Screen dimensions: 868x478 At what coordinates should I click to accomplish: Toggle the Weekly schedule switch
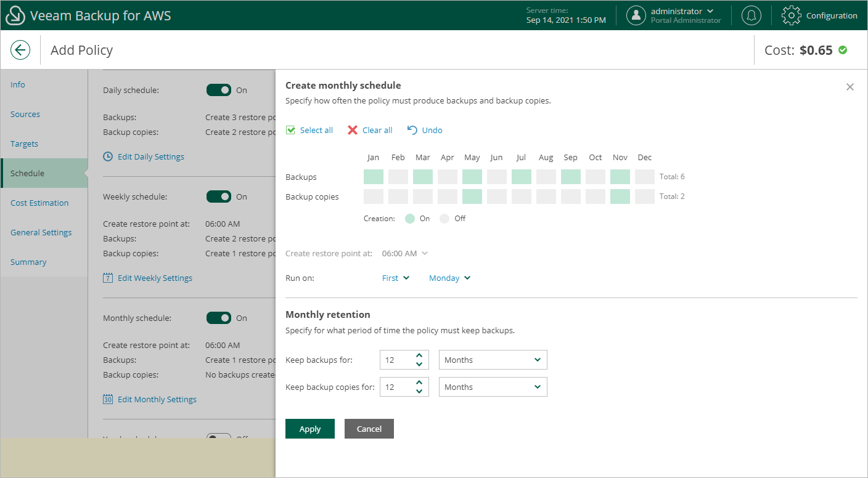[219, 196]
